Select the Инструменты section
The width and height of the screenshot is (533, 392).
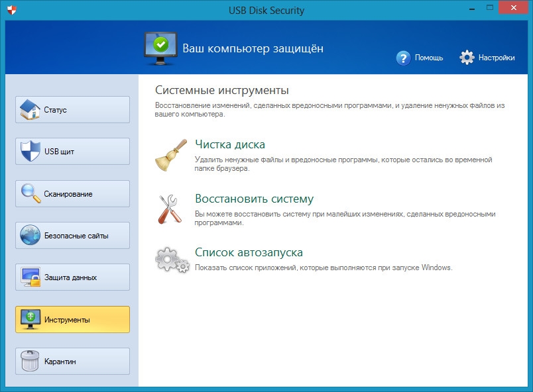72,319
